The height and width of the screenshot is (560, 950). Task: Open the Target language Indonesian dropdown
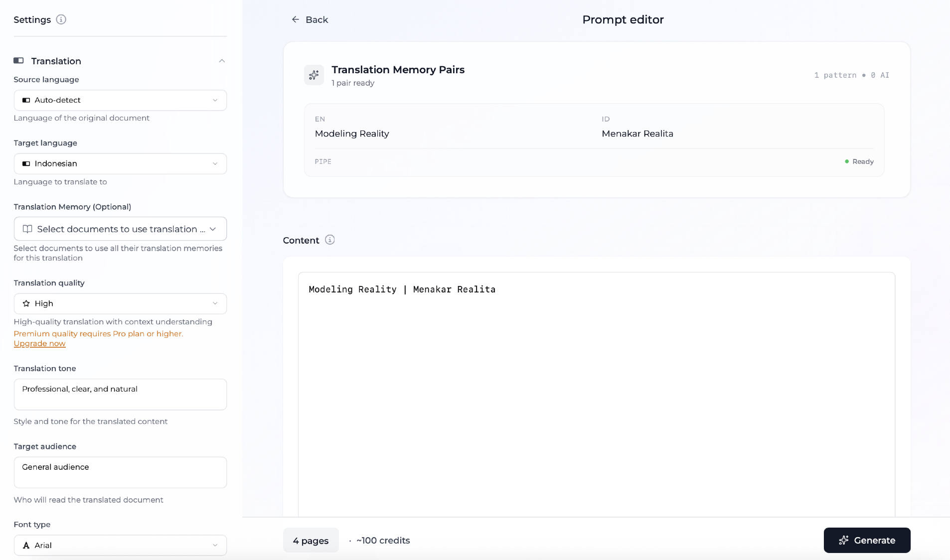(120, 163)
